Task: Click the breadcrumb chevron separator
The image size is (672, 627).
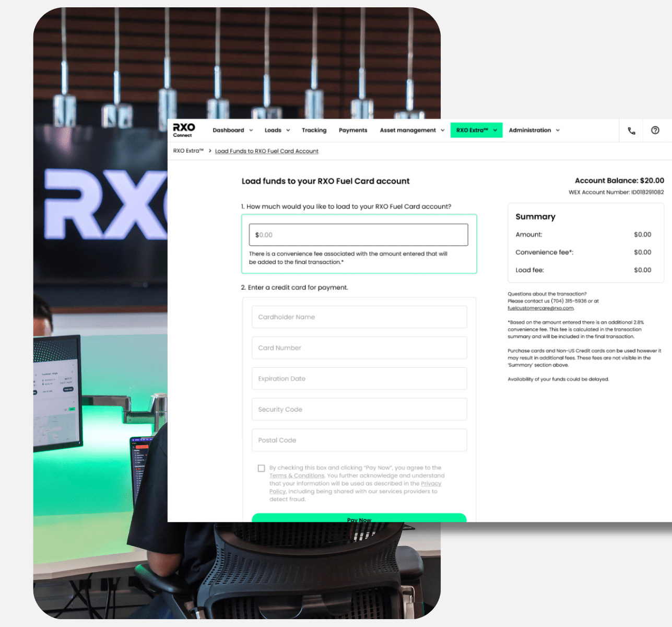Action: point(210,150)
